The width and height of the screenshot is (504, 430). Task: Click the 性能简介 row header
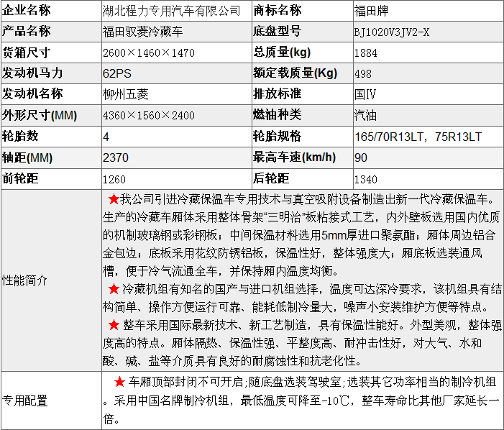coord(25,280)
